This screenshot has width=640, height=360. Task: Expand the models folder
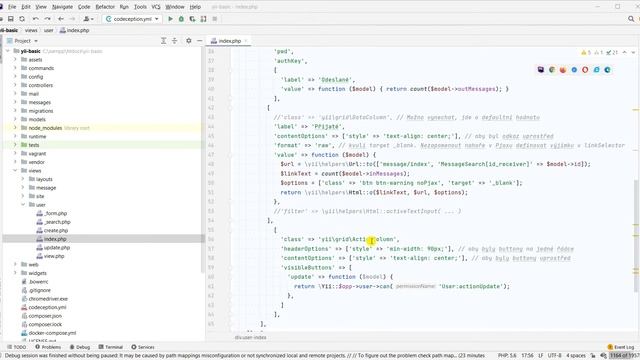pyautogui.click(x=15, y=119)
